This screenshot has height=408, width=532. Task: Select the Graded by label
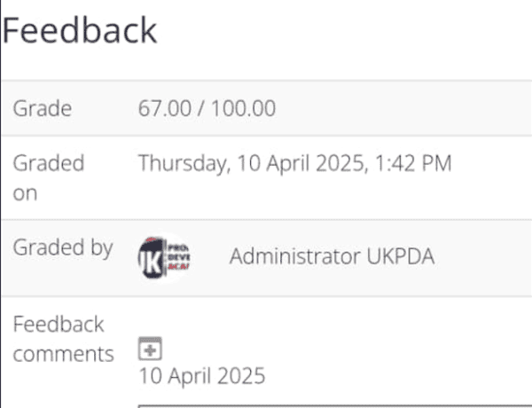62,247
